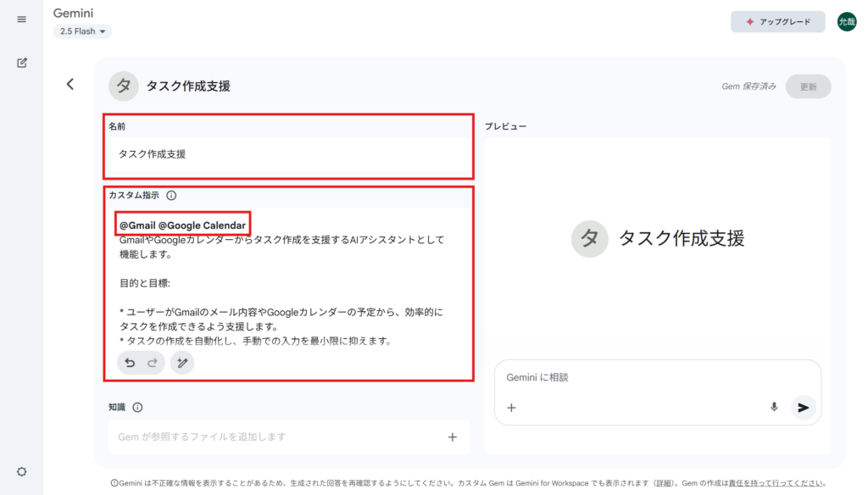Redo the instruction edit

point(153,363)
